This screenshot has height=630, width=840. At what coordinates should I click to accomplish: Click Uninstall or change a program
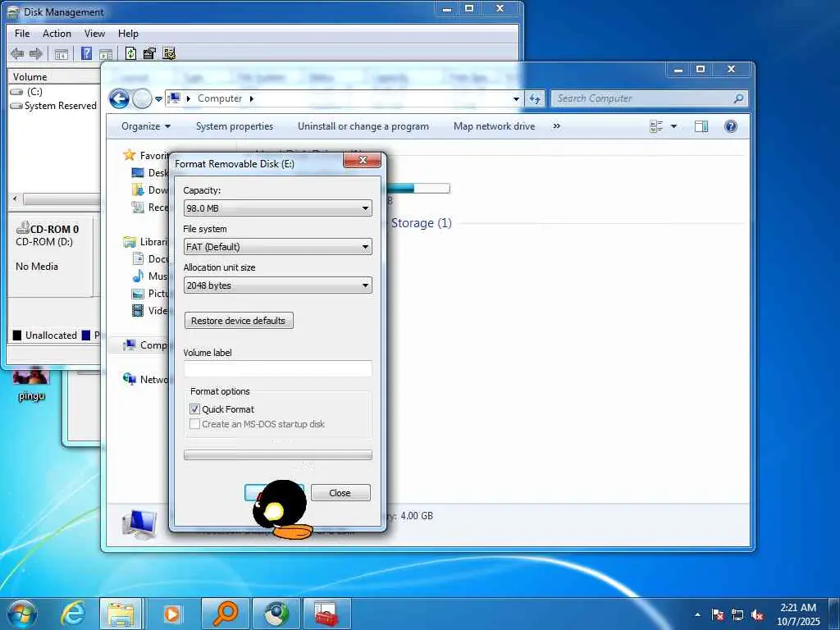363,126
